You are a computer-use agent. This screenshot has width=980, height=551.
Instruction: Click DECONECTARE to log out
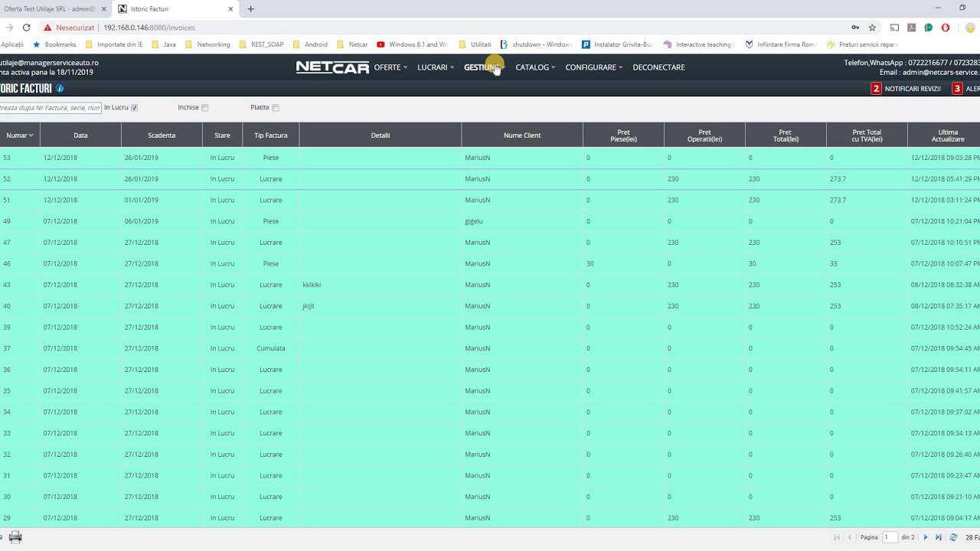(658, 67)
